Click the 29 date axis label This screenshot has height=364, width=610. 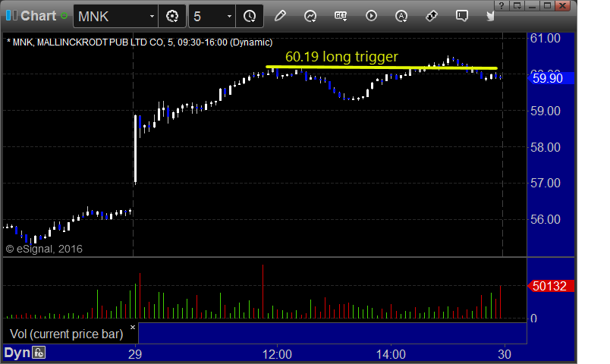135,354
